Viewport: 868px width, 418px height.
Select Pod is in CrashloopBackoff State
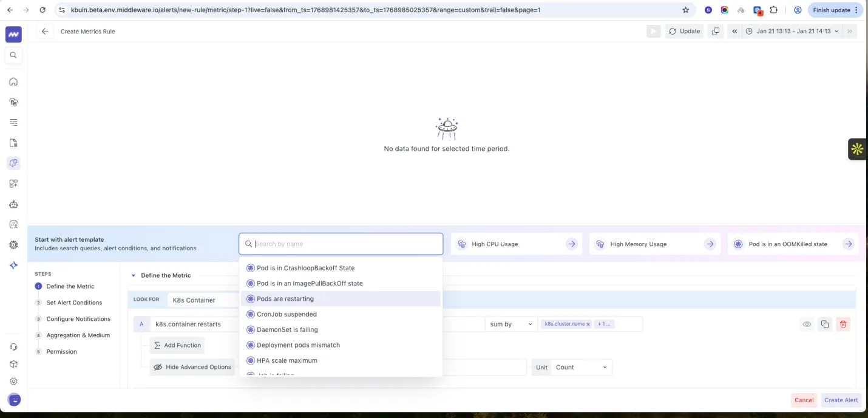[x=341, y=268]
